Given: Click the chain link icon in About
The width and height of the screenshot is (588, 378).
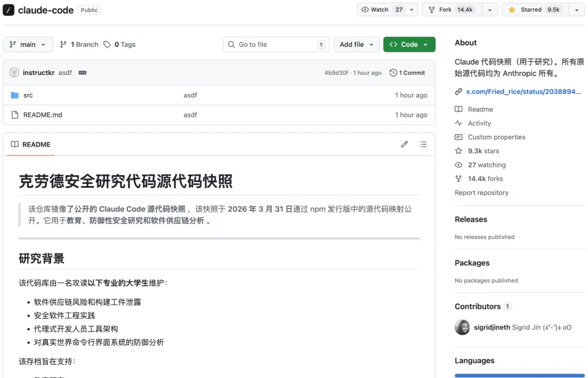Looking at the screenshot, I should (458, 91).
